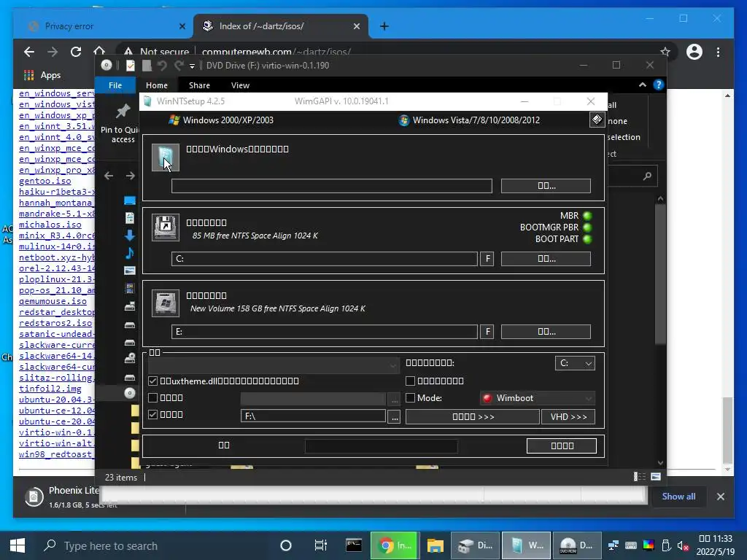Click the VHD >>> button

[x=568, y=416]
